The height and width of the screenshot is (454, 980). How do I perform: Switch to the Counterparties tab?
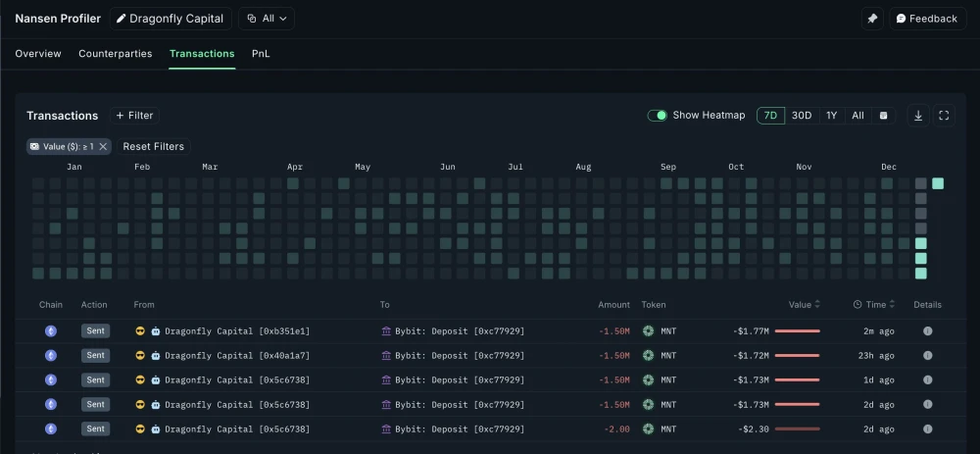pos(116,54)
